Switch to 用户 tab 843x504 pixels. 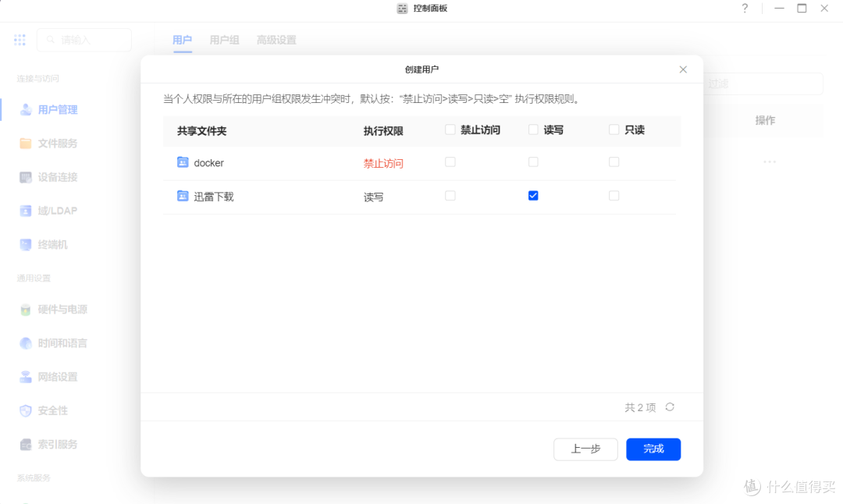pyautogui.click(x=182, y=40)
